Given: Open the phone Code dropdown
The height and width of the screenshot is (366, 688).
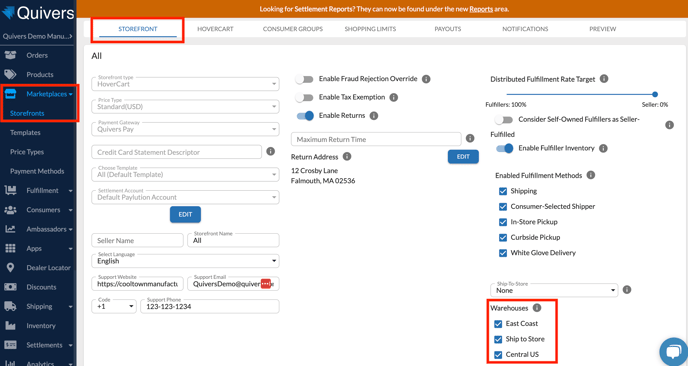Looking at the screenshot, I should click(x=114, y=306).
